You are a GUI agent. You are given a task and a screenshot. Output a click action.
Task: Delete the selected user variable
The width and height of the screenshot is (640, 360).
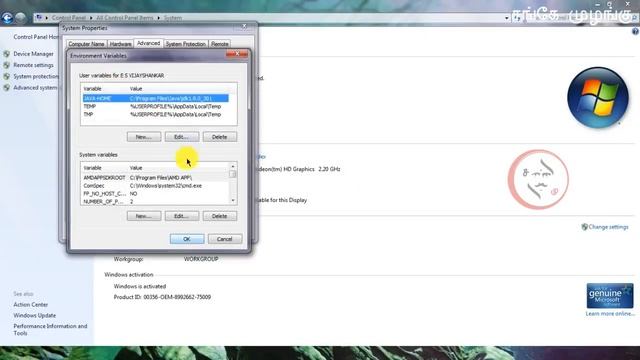220,137
